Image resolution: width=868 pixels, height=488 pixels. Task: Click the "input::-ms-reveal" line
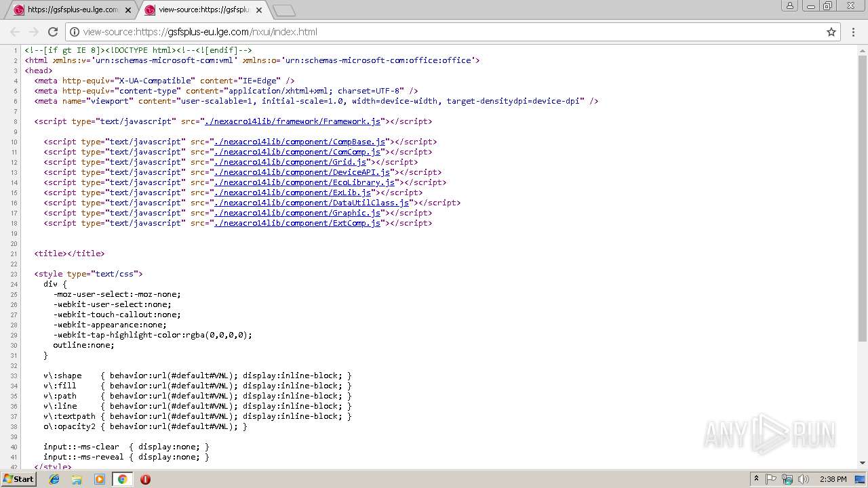tap(126, 457)
